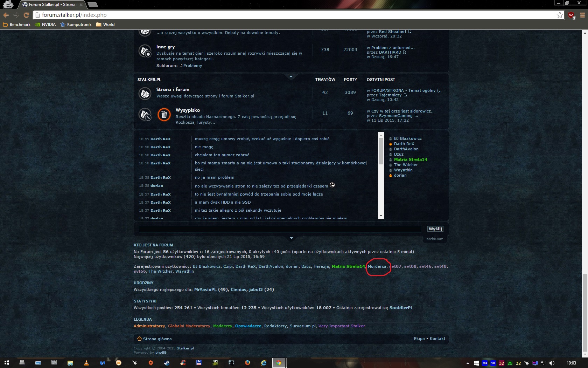The image size is (588, 368).
Task: Open Windows Start button
Action: [7, 363]
